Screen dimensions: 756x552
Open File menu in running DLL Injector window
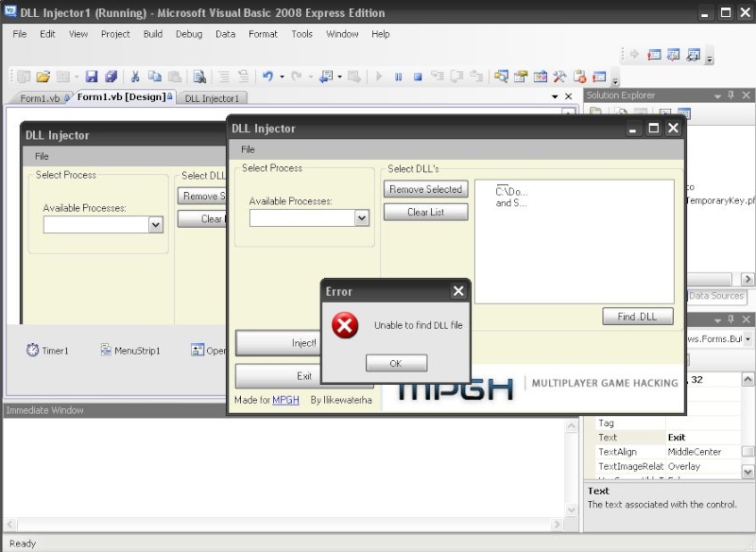[x=248, y=149]
